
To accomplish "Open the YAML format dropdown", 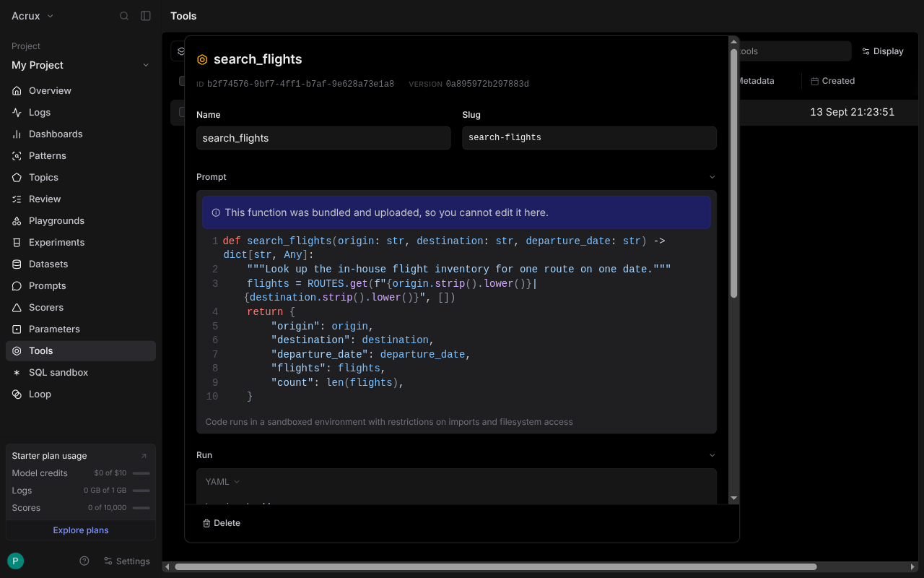I will click(x=222, y=482).
